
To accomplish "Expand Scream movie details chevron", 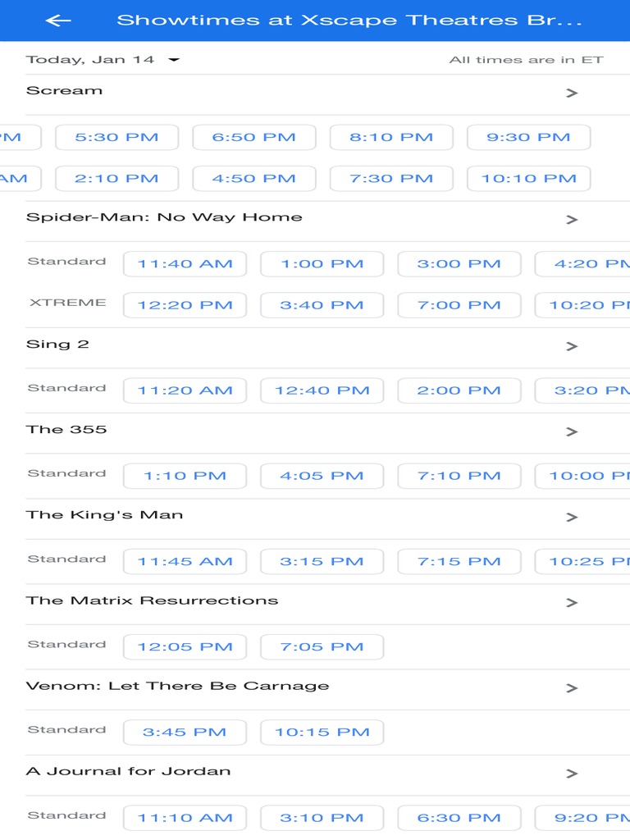I will click(x=572, y=94).
